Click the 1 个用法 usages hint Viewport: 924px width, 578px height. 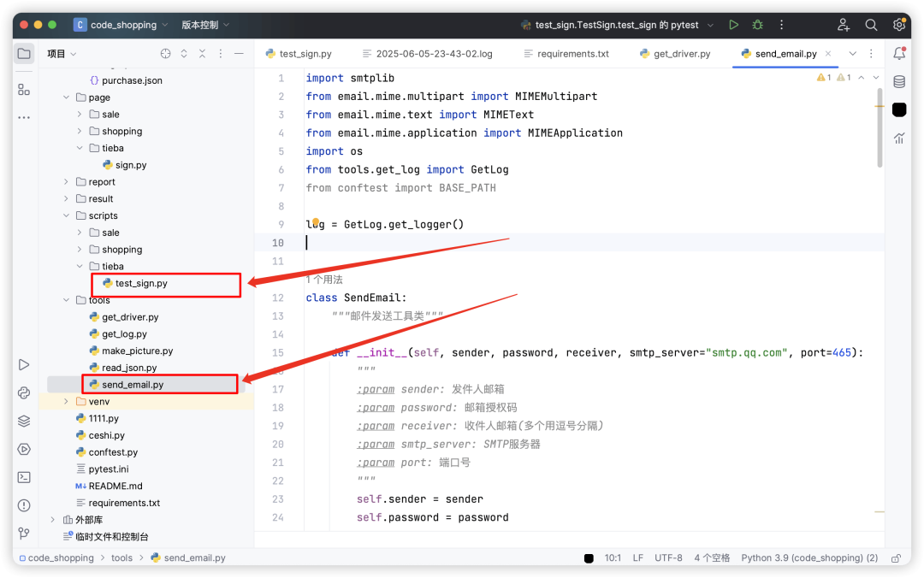pos(324,280)
